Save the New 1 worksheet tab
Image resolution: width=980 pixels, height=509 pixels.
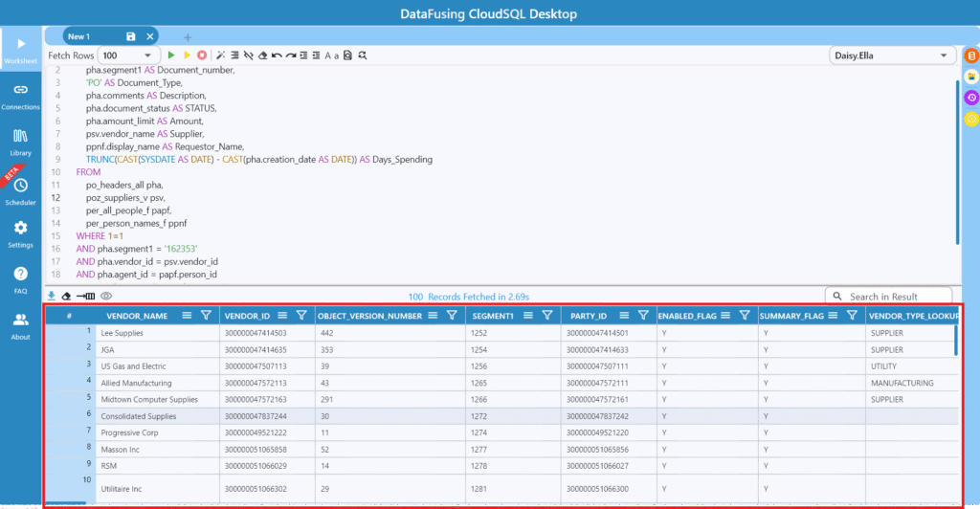[130, 37]
